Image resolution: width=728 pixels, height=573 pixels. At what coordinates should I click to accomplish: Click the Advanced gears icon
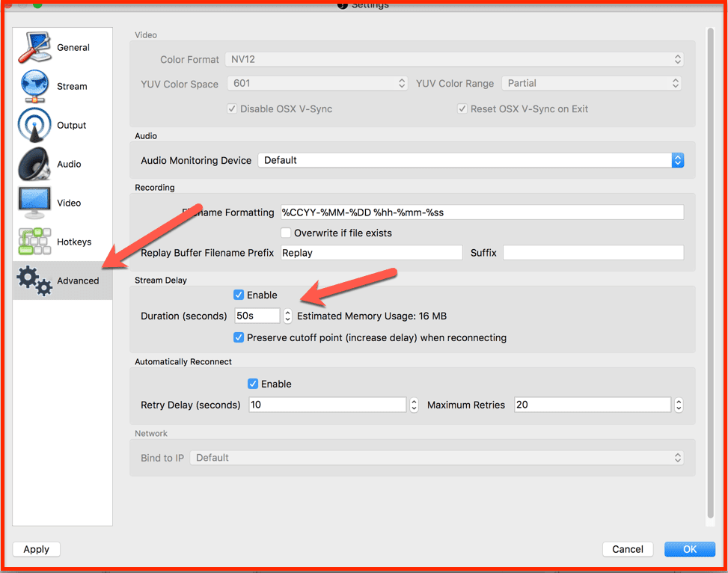pos(34,281)
